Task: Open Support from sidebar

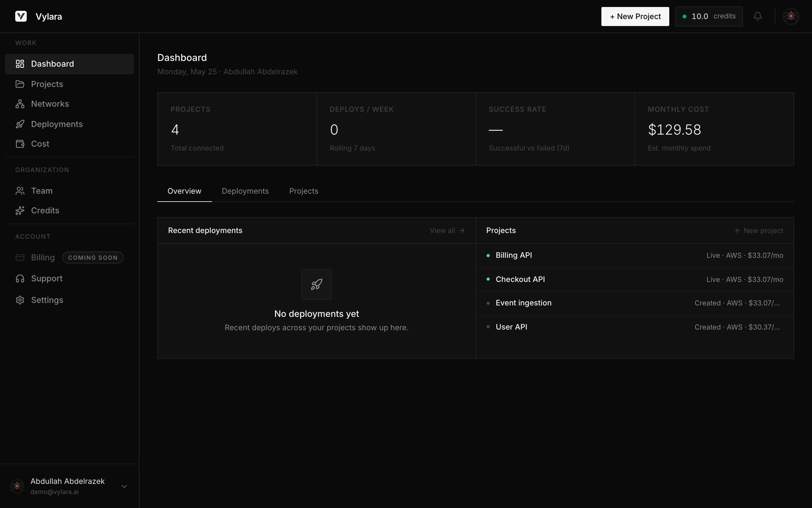Action: click(x=69, y=278)
